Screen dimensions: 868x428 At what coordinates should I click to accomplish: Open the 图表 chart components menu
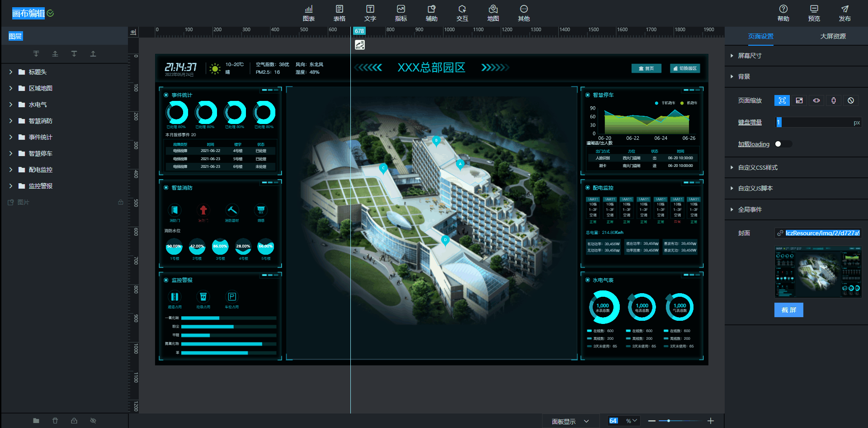[309, 13]
